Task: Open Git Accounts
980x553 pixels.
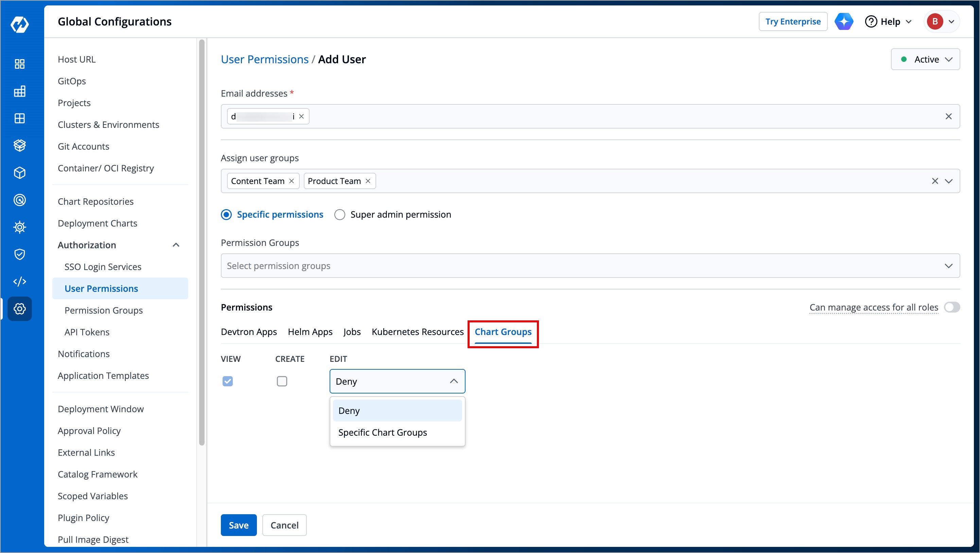Action: [x=83, y=146]
